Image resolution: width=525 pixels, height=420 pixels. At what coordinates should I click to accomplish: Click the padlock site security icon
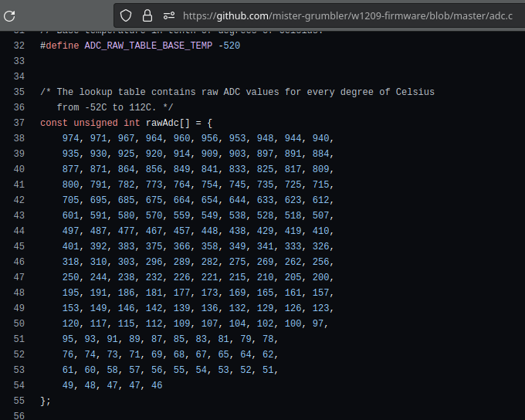[x=147, y=15]
